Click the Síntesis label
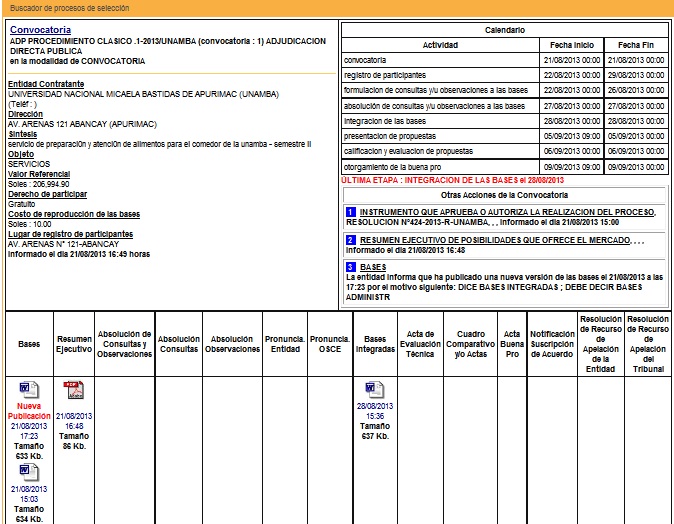The width and height of the screenshot is (674, 524). pos(22,134)
